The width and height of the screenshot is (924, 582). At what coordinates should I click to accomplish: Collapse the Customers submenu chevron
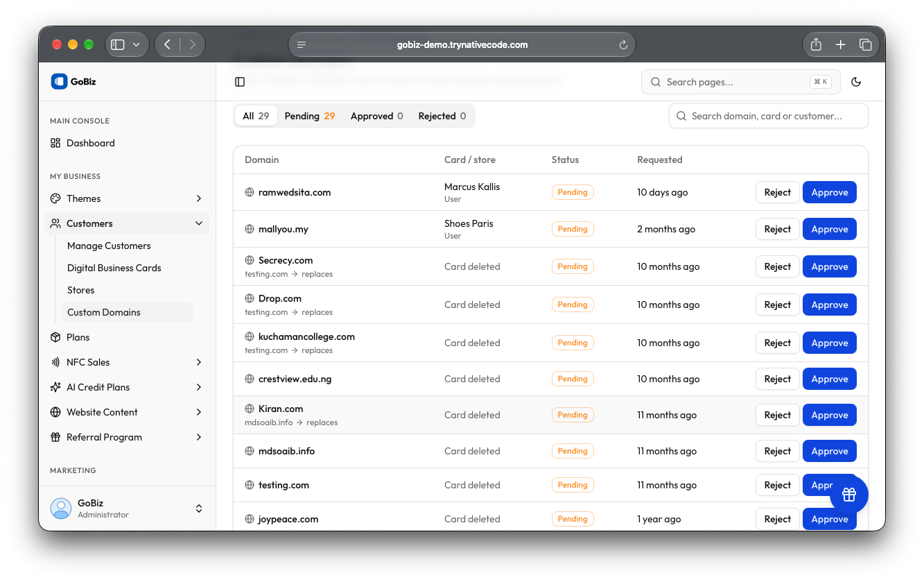(x=199, y=223)
